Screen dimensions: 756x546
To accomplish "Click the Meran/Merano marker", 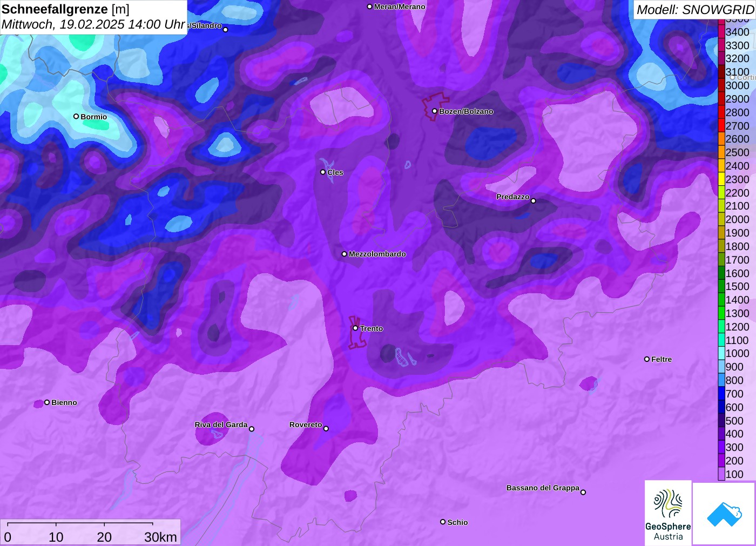I will tap(369, 6).
